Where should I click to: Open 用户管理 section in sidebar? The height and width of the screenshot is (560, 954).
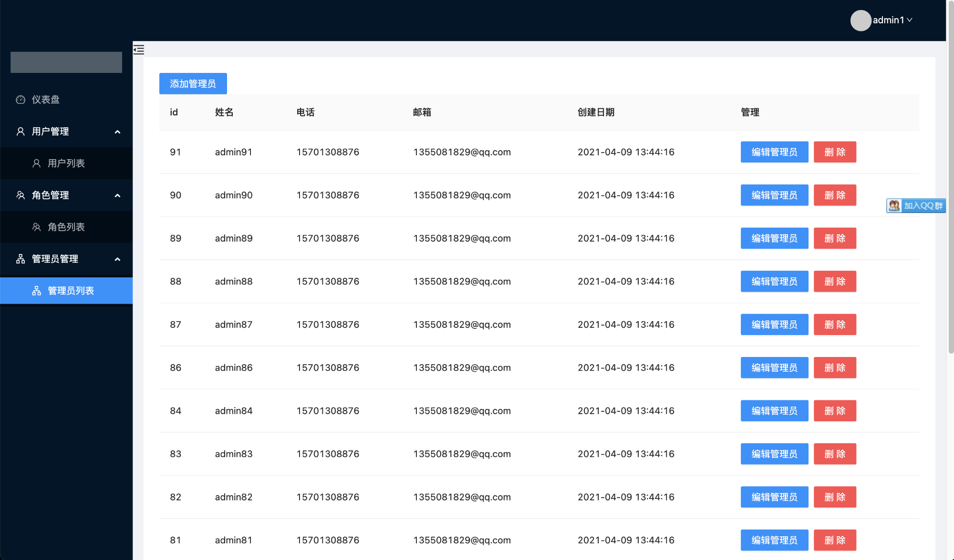[66, 132]
